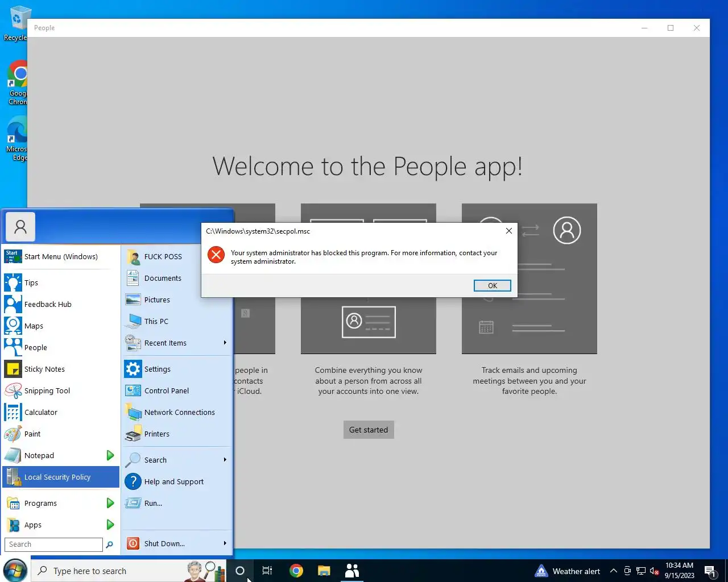
Task: Click network tray icon
Action: (640, 571)
